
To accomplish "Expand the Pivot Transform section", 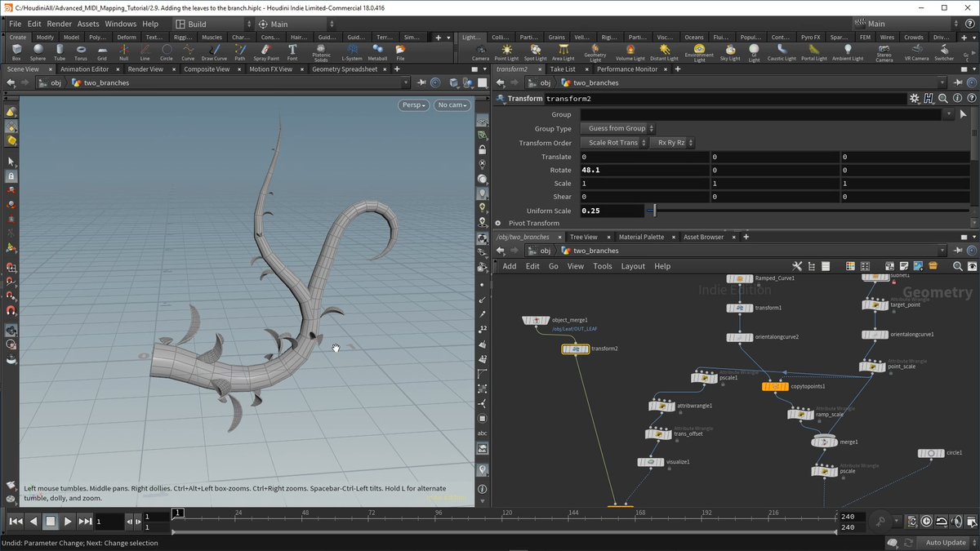I will click(x=498, y=223).
